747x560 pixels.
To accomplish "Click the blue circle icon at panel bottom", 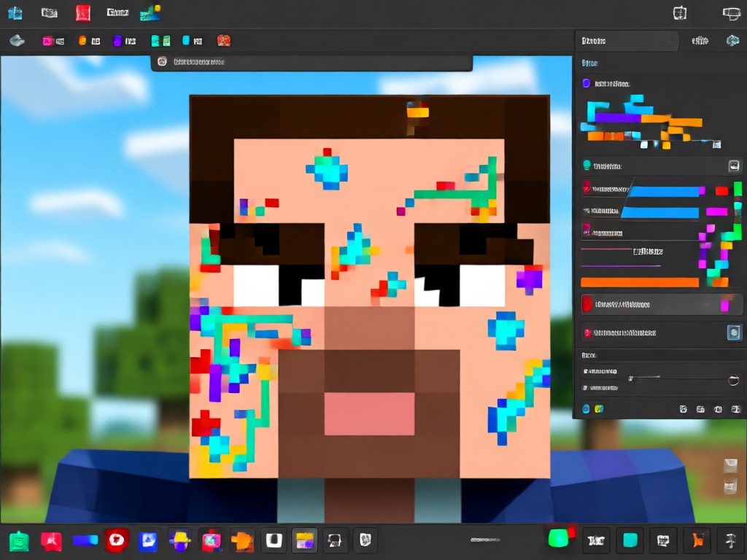I will [586, 409].
